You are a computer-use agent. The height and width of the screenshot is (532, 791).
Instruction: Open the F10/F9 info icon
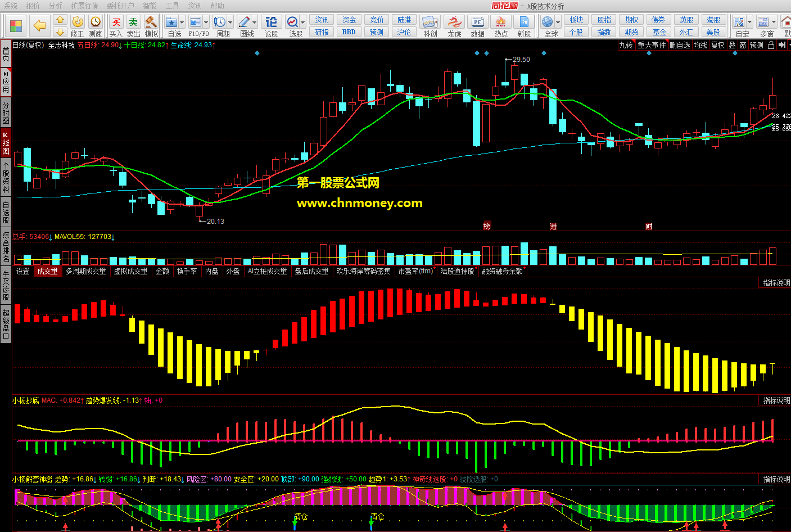(195, 22)
